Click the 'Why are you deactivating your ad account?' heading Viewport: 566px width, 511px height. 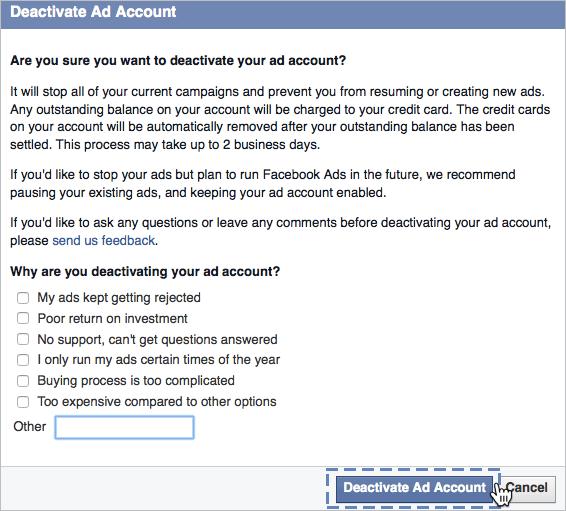click(145, 271)
